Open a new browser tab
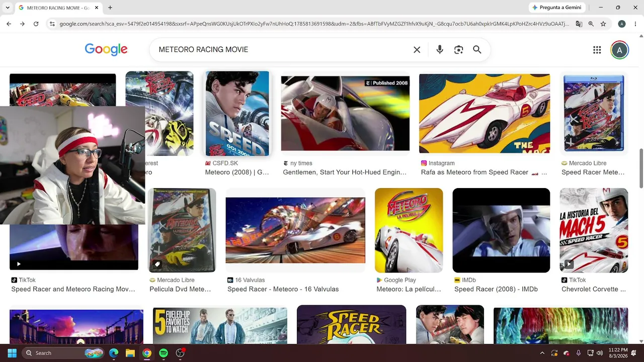The width and height of the screenshot is (644, 362). 110,8
